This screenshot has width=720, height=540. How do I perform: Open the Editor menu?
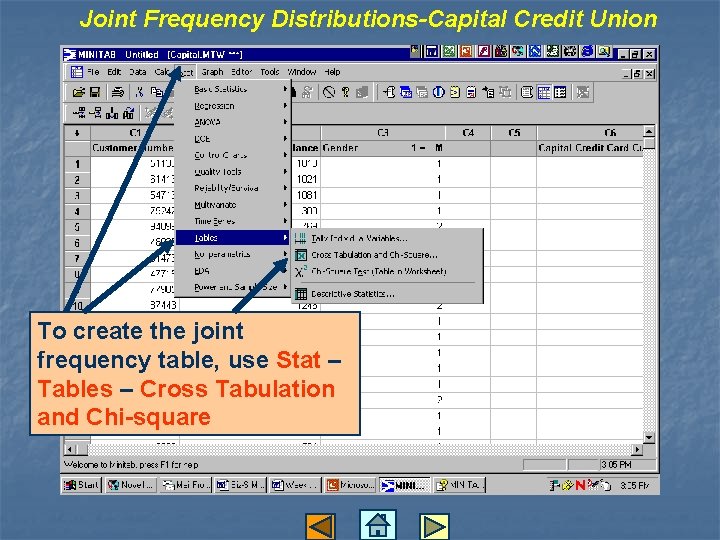[242, 72]
